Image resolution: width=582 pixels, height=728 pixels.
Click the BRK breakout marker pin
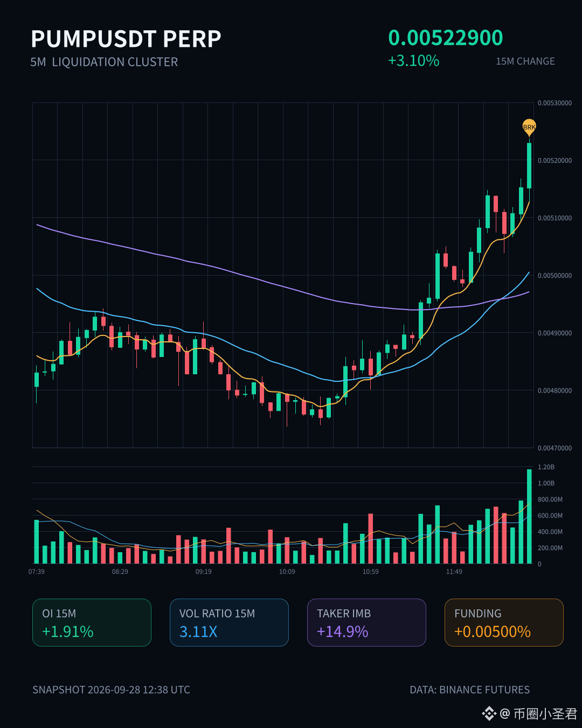[529, 127]
